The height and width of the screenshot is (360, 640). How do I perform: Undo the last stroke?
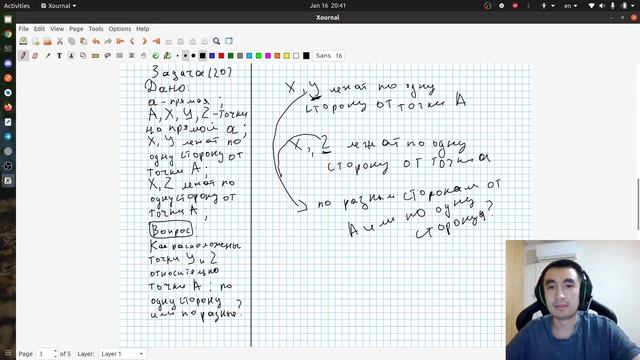click(x=96, y=41)
